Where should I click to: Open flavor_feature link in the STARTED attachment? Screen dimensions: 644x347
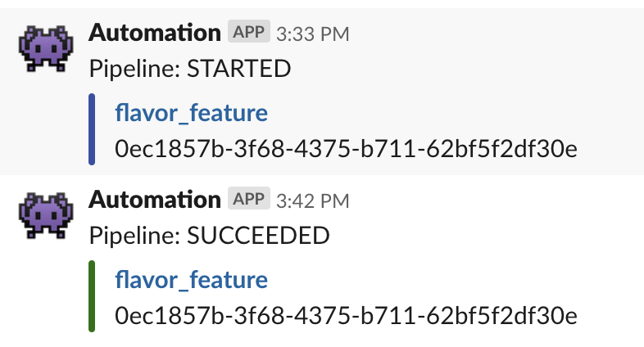[x=192, y=113]
